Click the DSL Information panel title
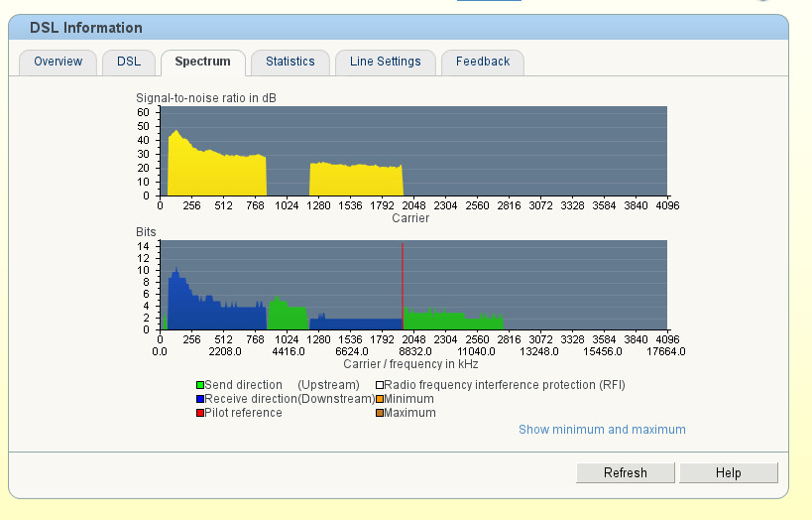The height and width of the screenshot is (520, 812). pos(86,28)
